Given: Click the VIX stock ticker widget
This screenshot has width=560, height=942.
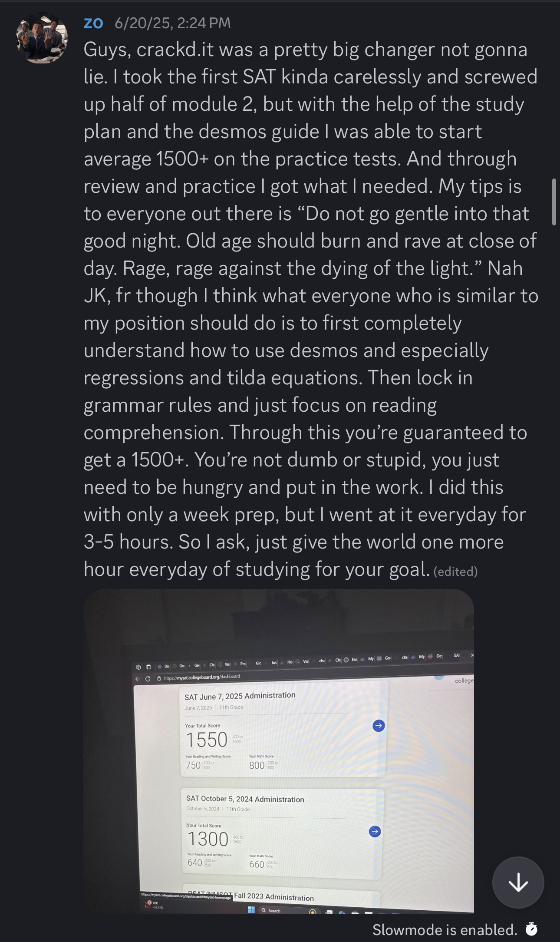Looking at the screenshot, I should point(154,904).
